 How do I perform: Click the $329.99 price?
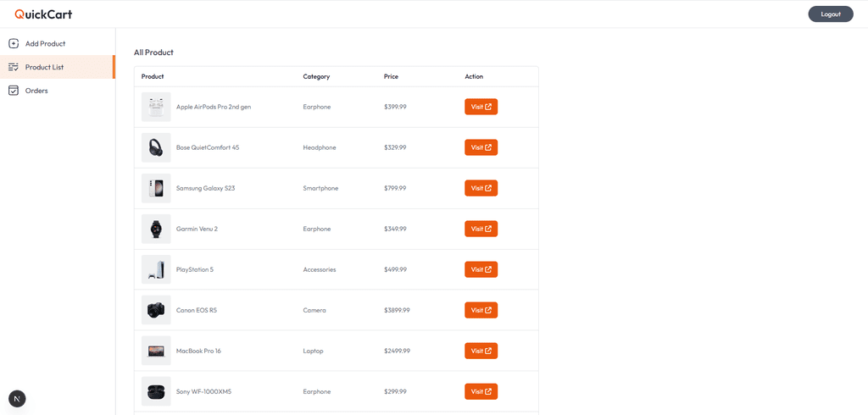click(395, 147)
